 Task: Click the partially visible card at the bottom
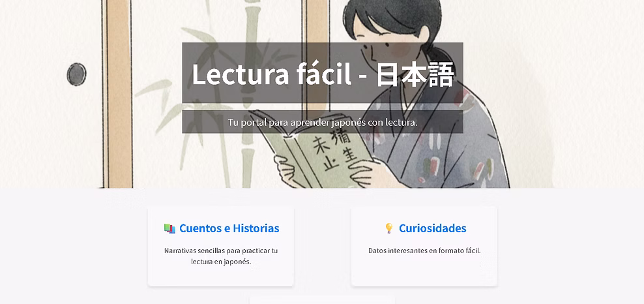[x=323, y=300]
